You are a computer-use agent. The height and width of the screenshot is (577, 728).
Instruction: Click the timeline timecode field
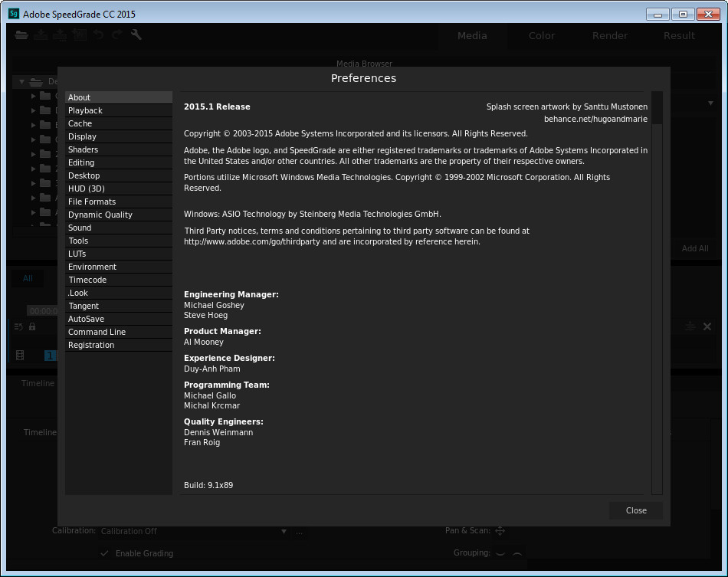(43, 310)
